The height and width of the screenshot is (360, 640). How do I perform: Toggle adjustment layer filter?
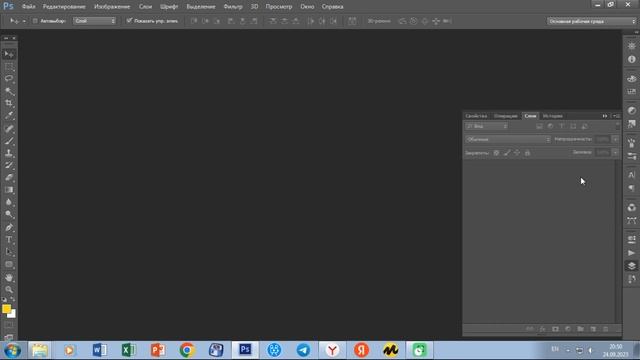pos(551,127)
